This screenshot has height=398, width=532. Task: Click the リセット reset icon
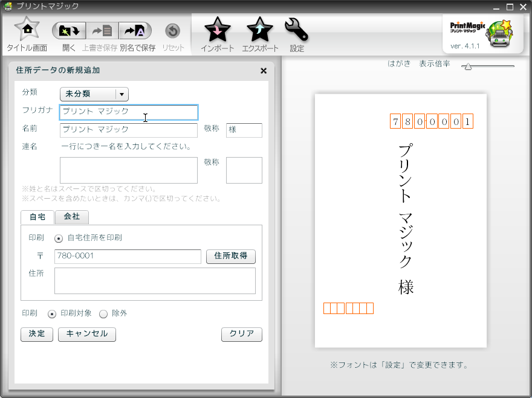point(173,31)
